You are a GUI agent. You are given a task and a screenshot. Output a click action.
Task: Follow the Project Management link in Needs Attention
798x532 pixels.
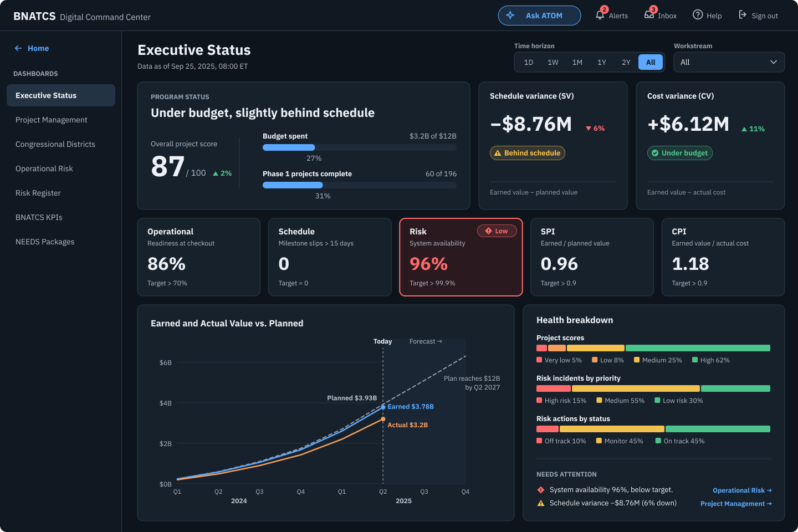(736, 504)
